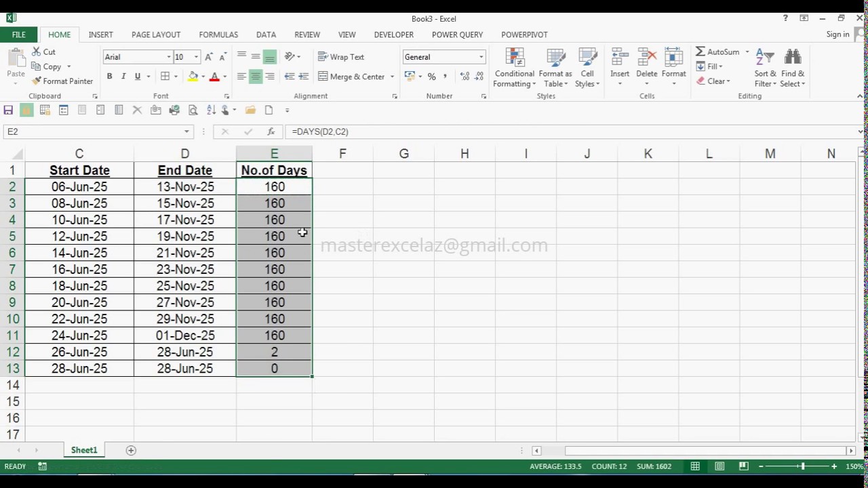Click the Increase Indent icon
This screenshot has width=868, height=488.
click(303, 77)
